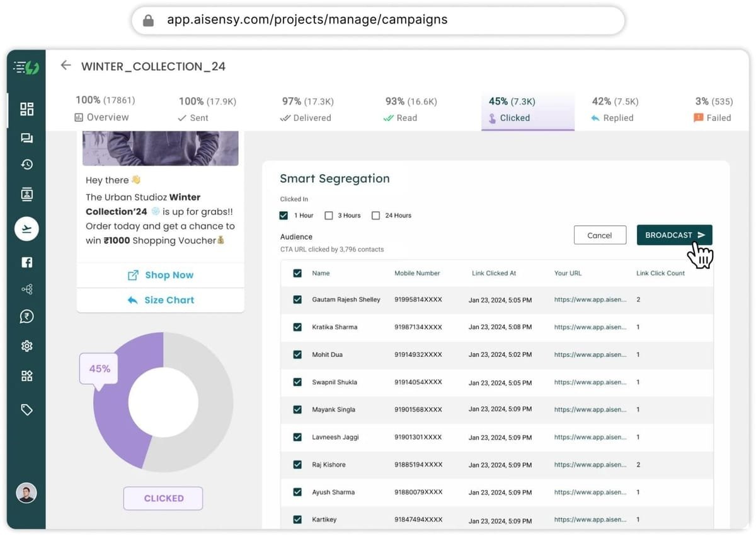Open the settings gear in sidebar

[x=26, y=346]
